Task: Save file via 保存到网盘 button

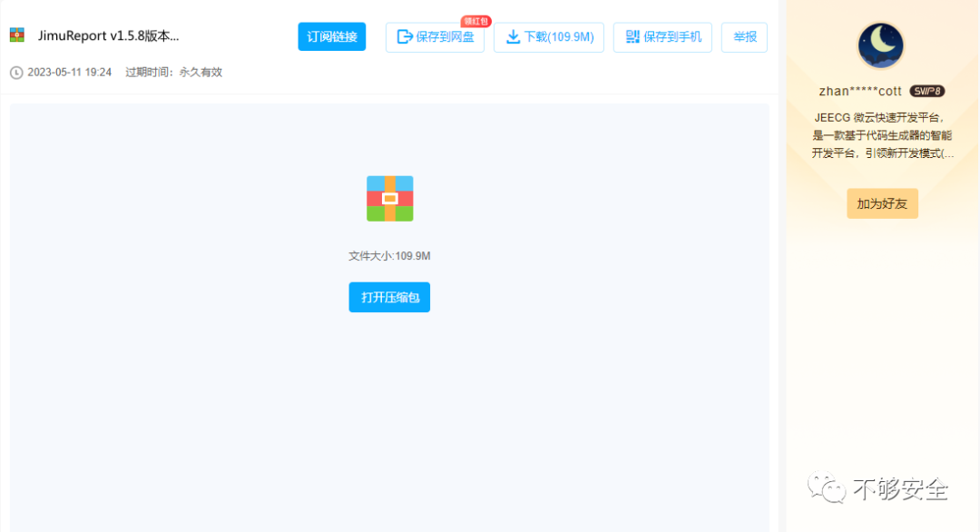Action: pos(435,37)
